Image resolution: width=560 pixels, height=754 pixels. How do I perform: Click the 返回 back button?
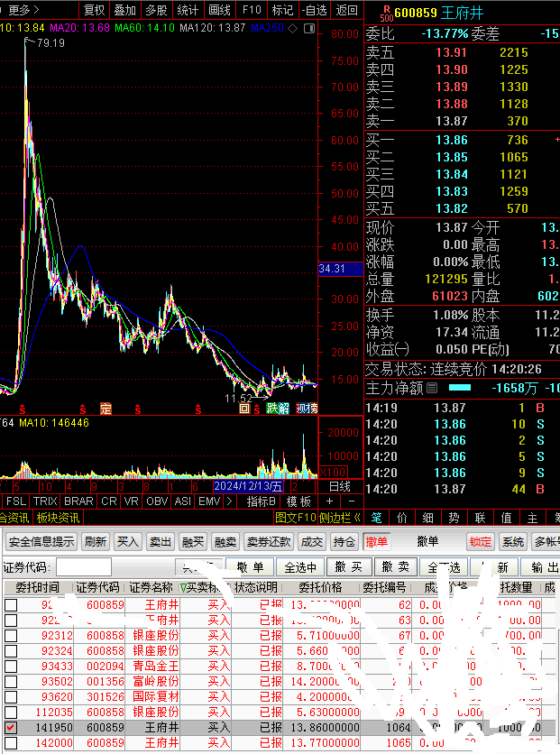pos(346,10)
